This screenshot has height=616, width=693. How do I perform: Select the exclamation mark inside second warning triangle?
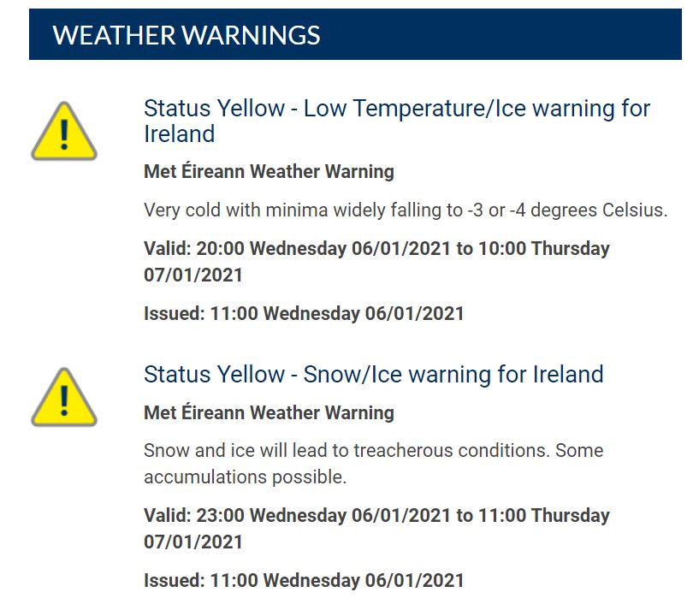[67, 400]
